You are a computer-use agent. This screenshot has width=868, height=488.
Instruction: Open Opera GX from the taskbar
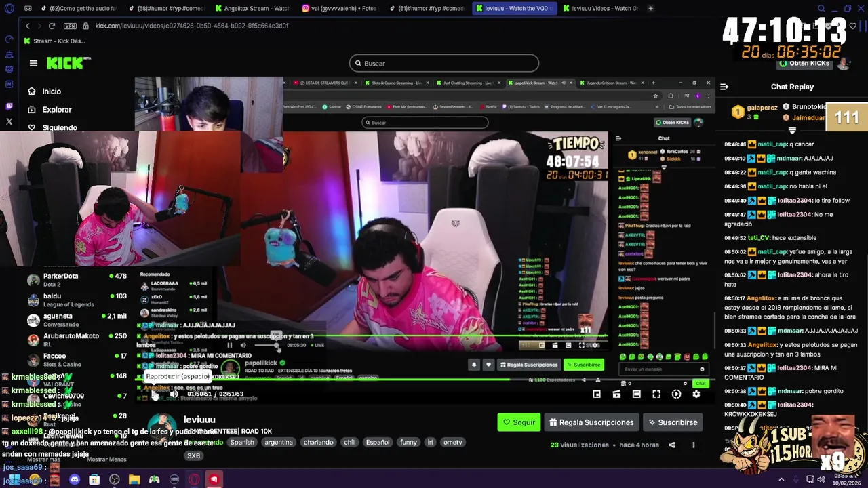coord(194,480)
